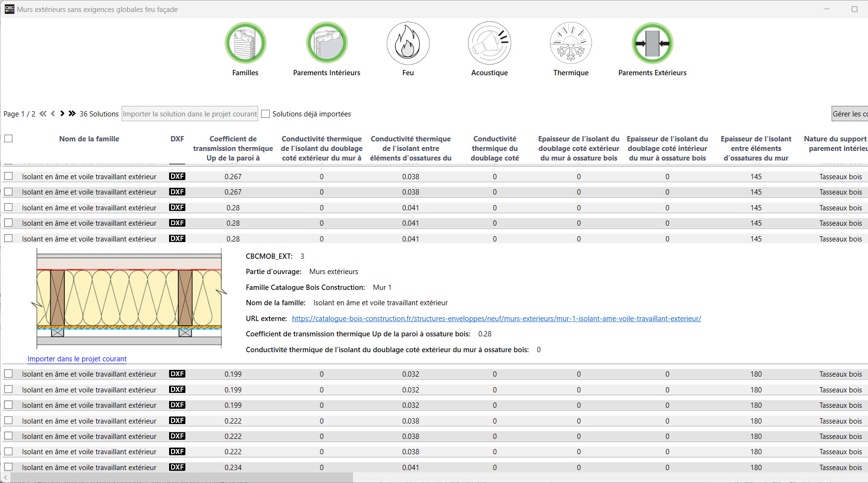Click the DXF icon on the last 0.234 row
Screen dimensions: 868x483
(x=177, y=467)
